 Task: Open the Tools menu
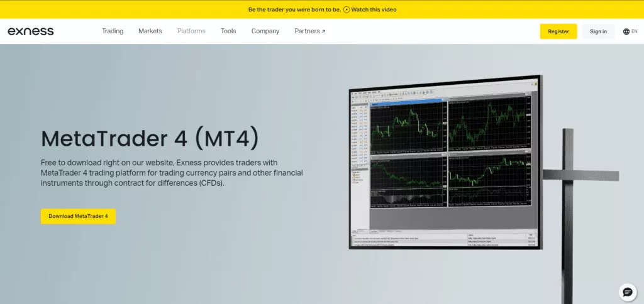pyautogui.click(x=228, y=31)
